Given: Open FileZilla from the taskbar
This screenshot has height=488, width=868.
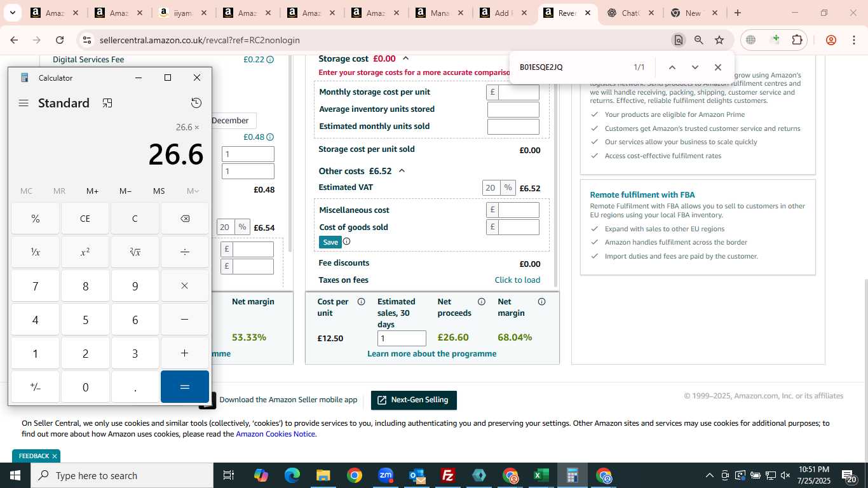Looking at the screenshot, I should 448,475.
